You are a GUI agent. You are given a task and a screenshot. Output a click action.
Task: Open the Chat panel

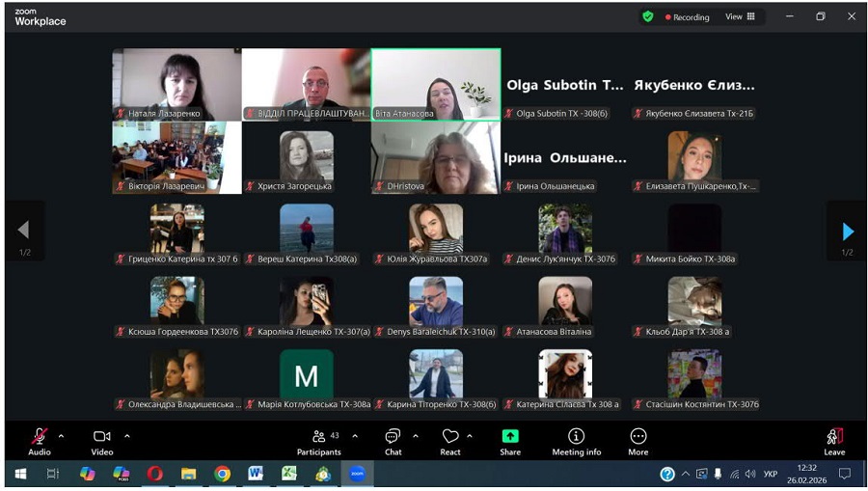click(393, 438)
